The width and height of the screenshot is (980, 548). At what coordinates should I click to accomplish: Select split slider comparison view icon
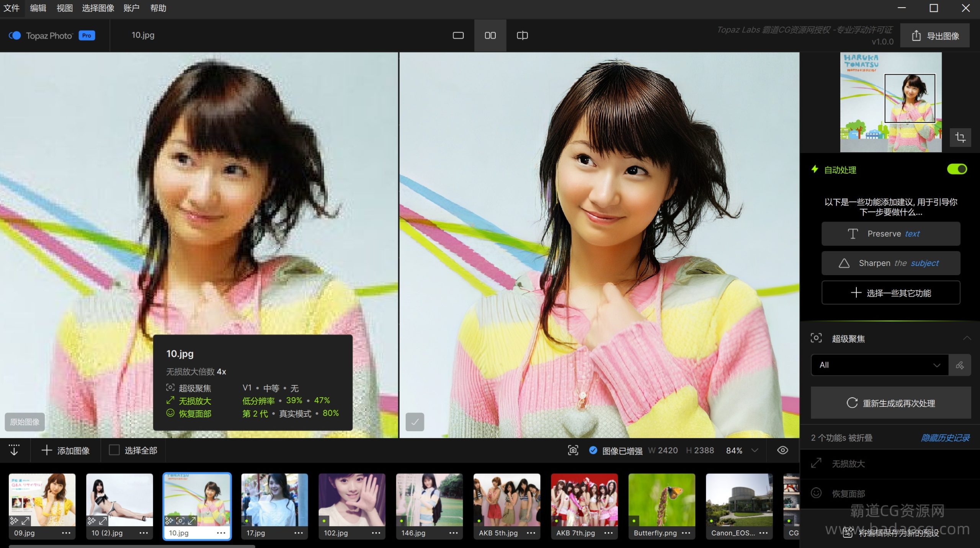(522, 36)
